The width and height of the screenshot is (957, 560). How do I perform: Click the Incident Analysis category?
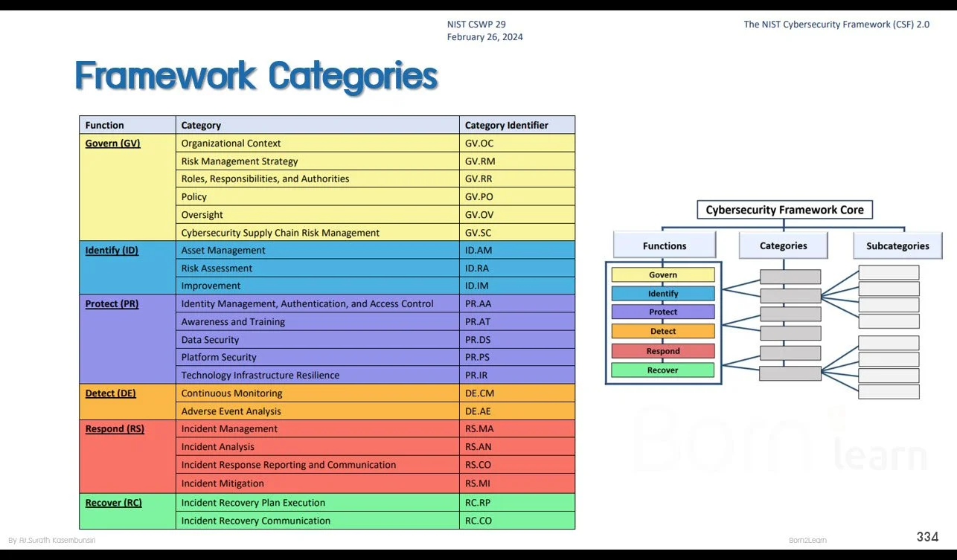(318, 446)
